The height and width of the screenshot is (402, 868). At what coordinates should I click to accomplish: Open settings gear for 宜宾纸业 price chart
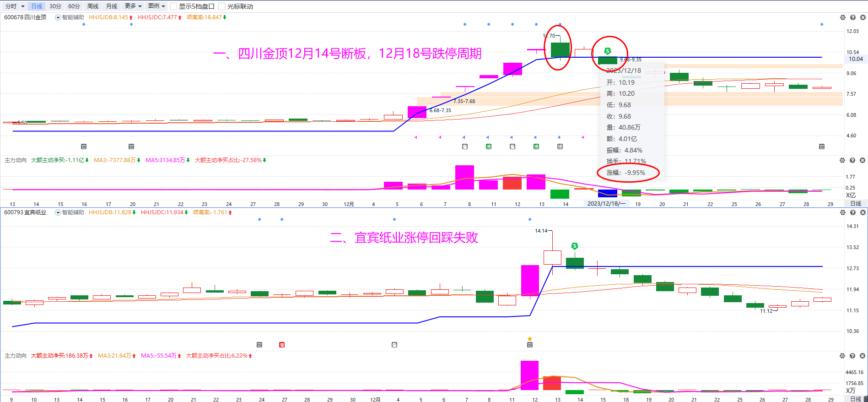click(842, 212)
